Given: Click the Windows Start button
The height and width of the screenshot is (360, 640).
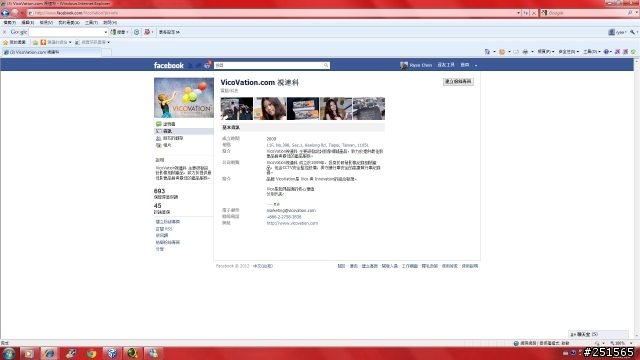Looking at the screenshot, I should [x=9, y=353].
